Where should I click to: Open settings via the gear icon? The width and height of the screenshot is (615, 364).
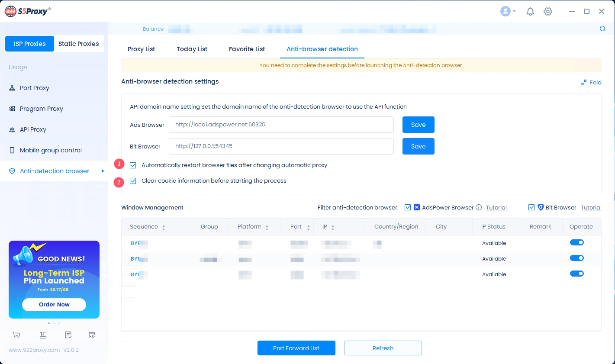point(548,12)
